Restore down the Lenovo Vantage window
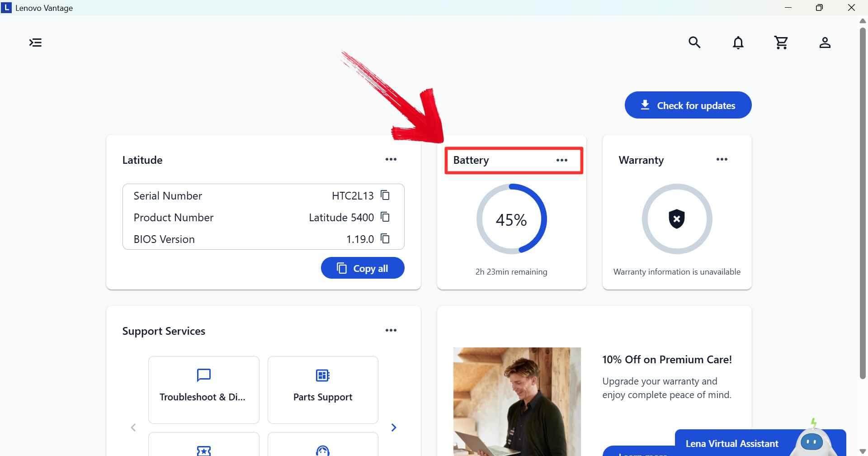 coord(819,8)
